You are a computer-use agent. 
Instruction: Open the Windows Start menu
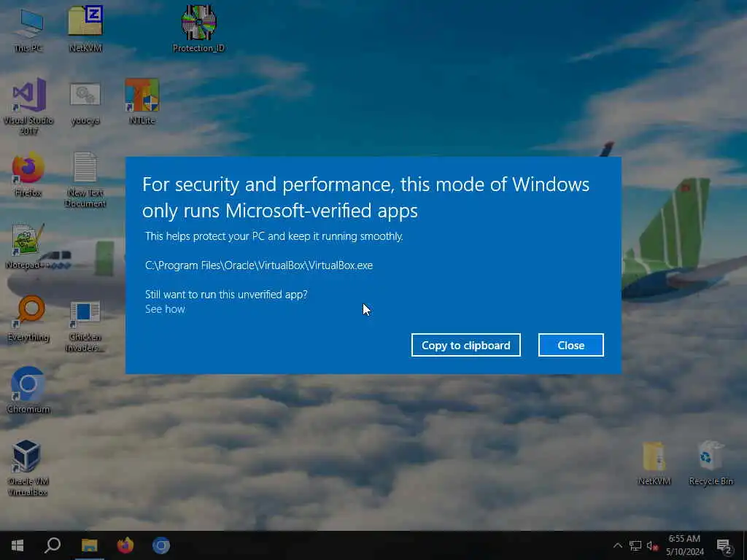(18, 545)
